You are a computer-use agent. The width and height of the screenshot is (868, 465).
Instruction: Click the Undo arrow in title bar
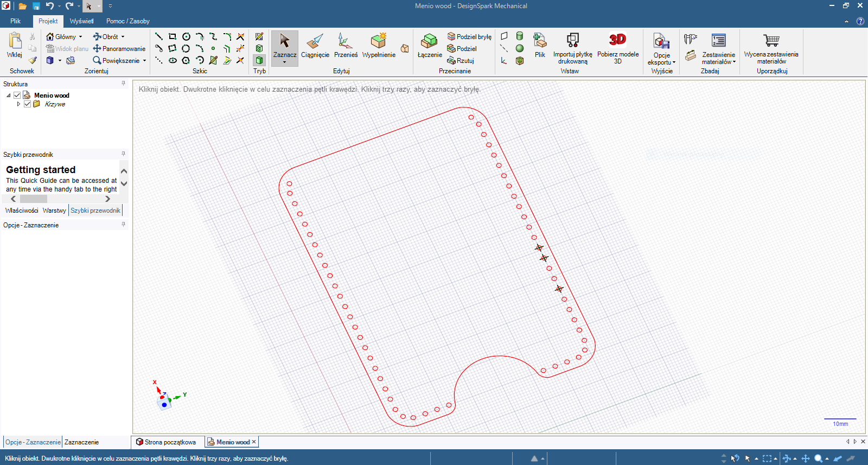[x=49, y=6]
